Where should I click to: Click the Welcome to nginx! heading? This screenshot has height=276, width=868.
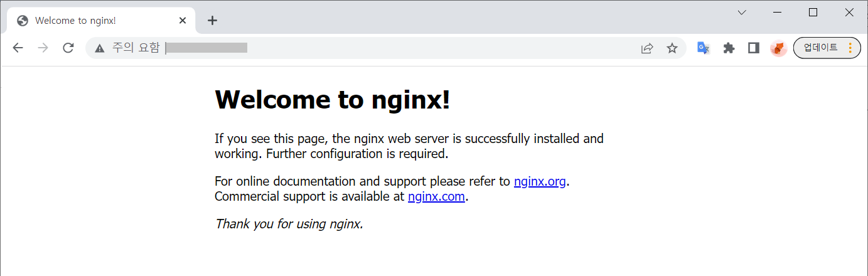click(333, 99)
